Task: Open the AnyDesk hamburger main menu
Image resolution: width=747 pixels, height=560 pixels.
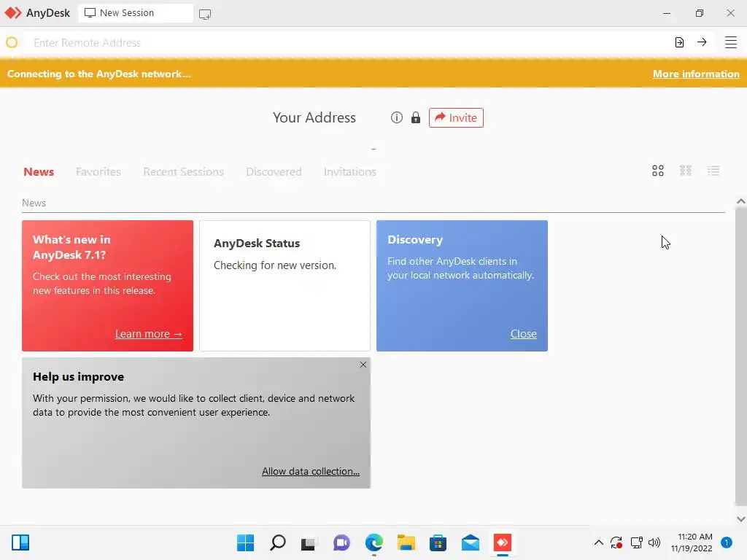Action: coord(730,42)
